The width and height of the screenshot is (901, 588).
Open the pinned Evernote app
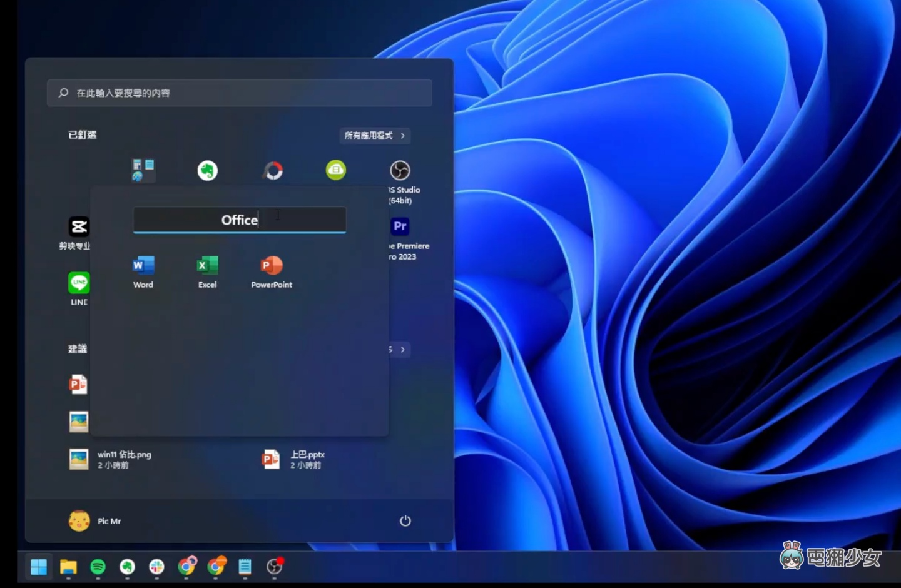pos(208,170)
